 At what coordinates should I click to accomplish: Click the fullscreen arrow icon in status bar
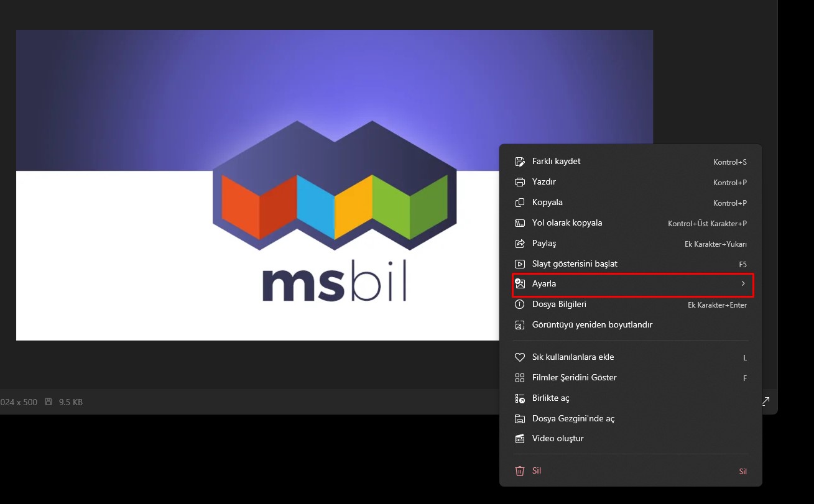(766, 401)
